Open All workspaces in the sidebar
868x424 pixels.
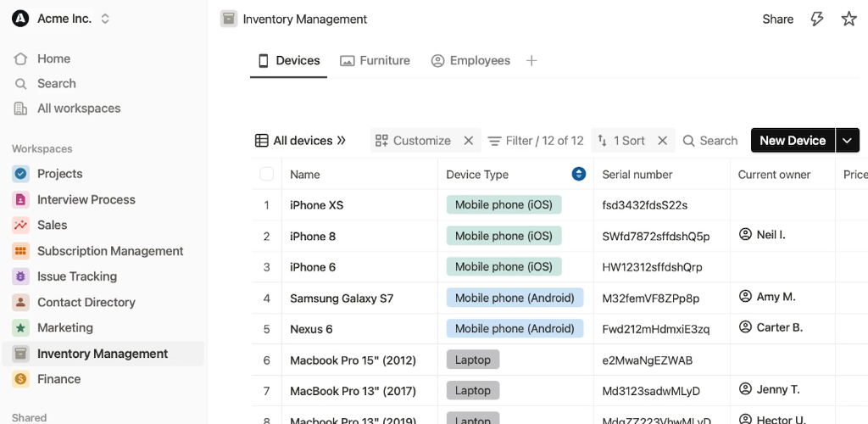pyautogui.click(x=79, y=109)
